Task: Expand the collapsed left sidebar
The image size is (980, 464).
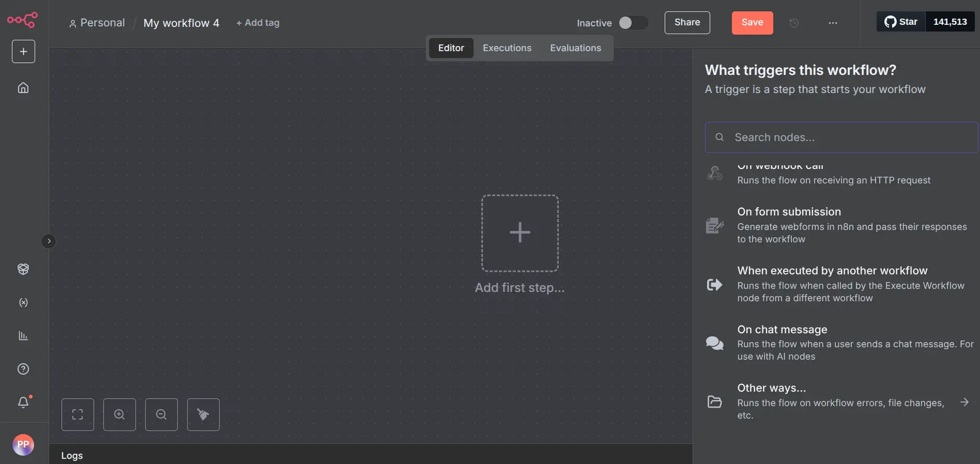Action: pyautogui.click(x=49, y=241)
